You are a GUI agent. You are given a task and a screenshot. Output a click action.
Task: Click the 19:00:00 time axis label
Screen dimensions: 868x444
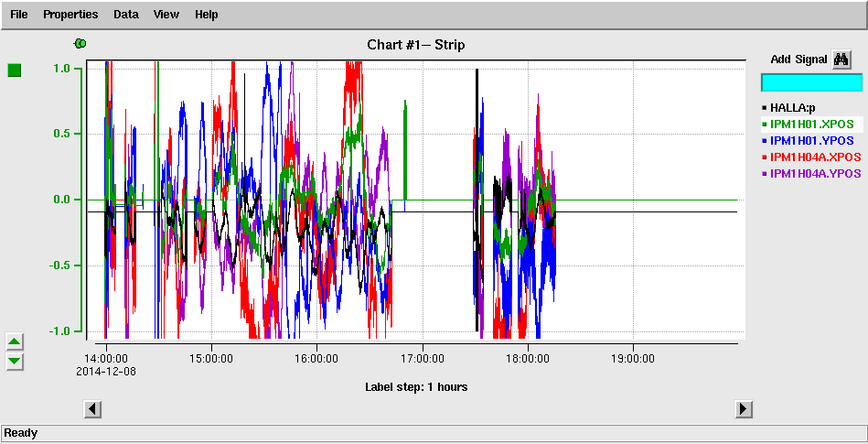coord(632,359)
